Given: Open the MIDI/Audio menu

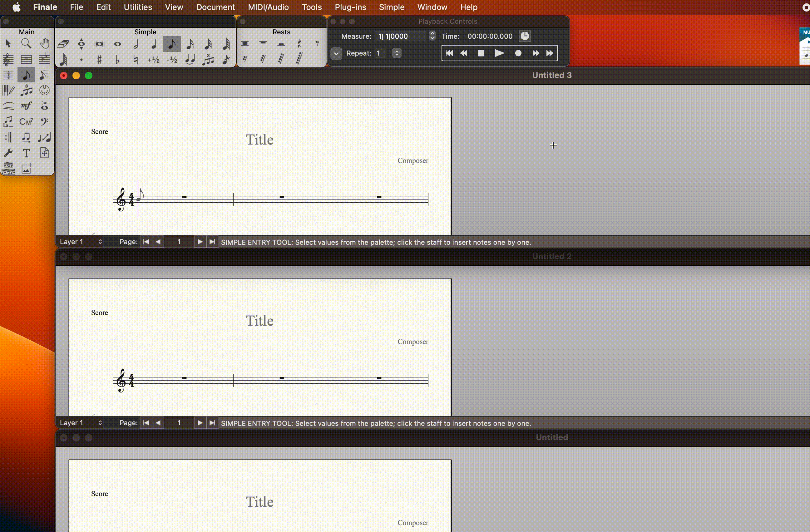Looking at the screenshot, I should tap(268, 7).
